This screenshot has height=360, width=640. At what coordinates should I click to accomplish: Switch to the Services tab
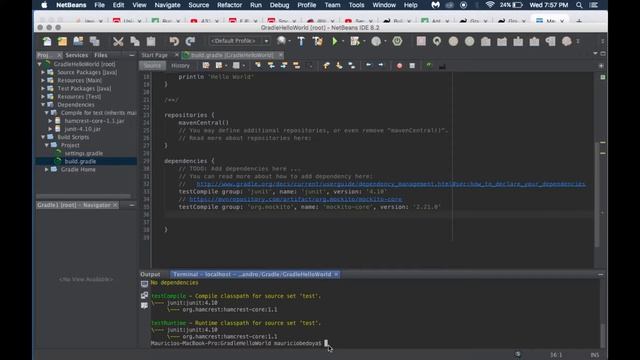coord(77,55)
